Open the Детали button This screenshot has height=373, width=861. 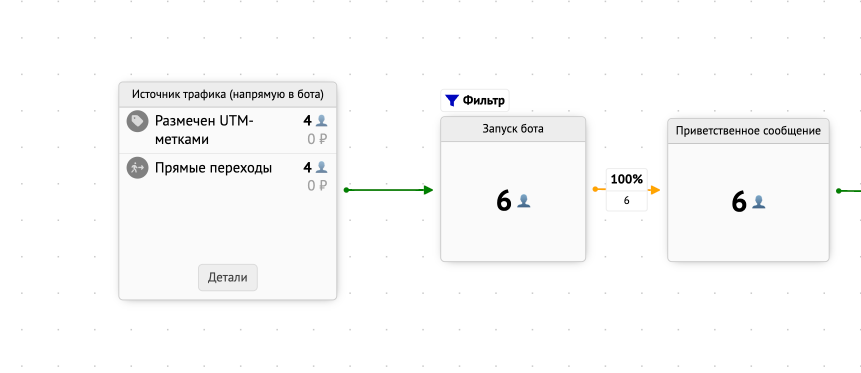pyautogui.click(x=228, y=277)
